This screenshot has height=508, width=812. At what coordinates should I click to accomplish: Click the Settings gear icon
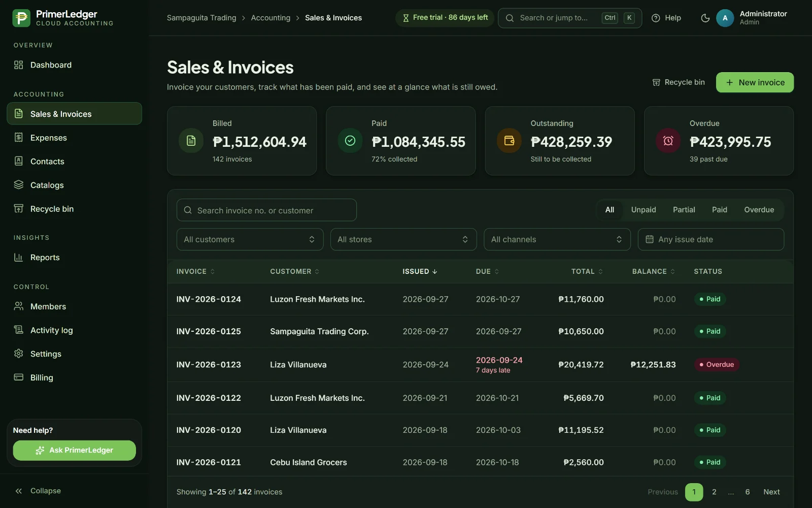click(x=19, y=354)
